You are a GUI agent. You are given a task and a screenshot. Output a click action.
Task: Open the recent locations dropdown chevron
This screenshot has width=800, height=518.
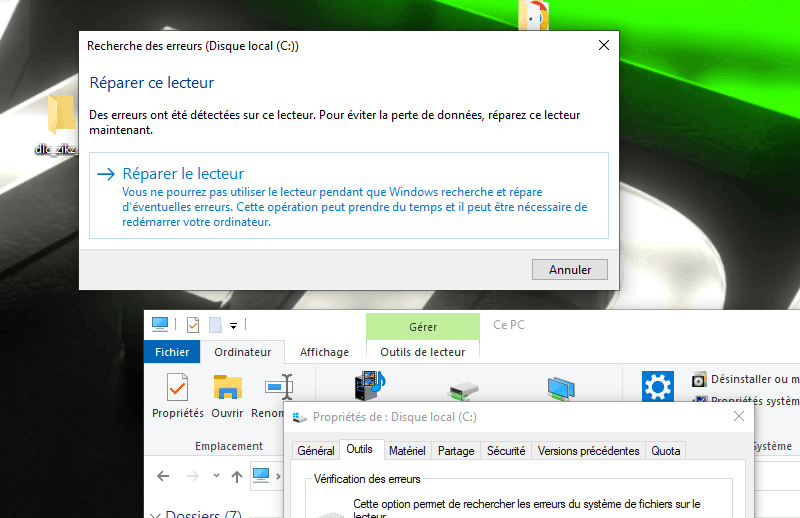pyautogui.click(x=216, y=476)
